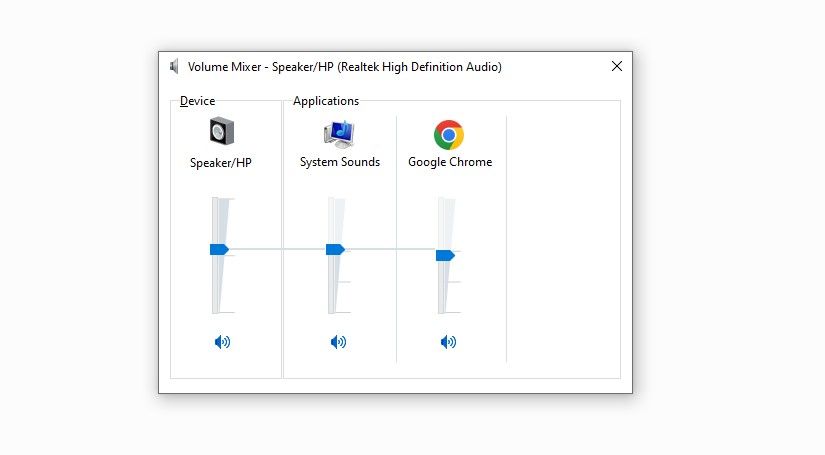
Task: Click the Google Chrome label
Action: click(450, 162)
